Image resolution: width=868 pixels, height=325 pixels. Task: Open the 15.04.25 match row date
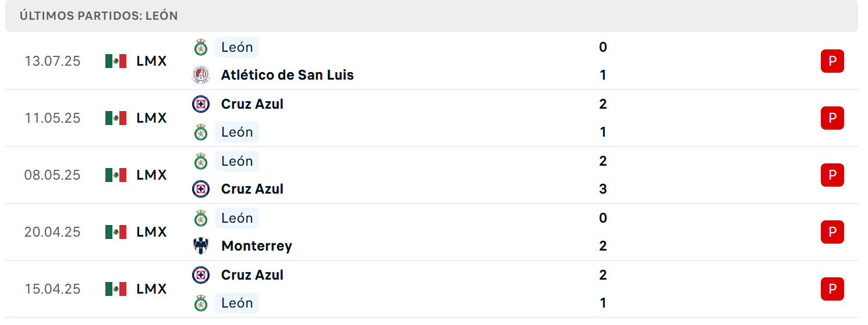coord(52,289)
